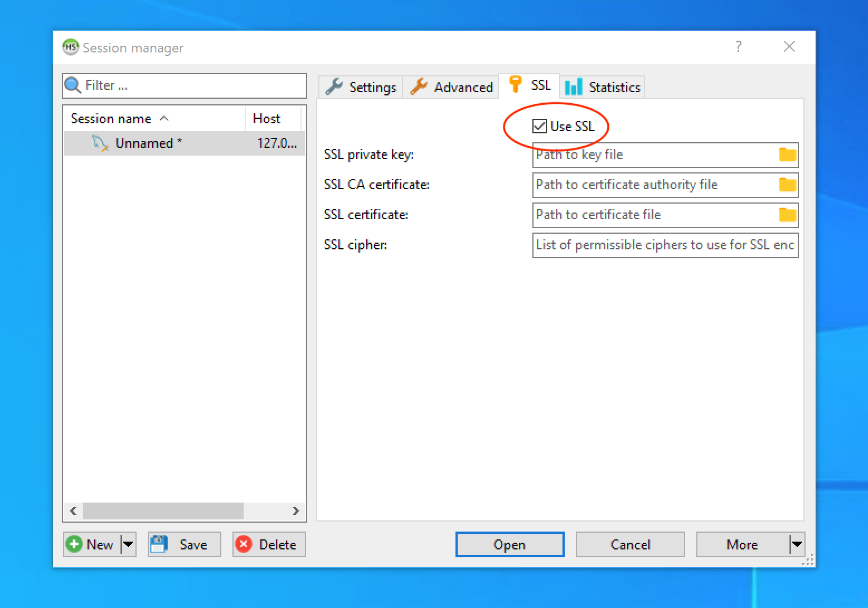The width and height of the screenshot is (868, 608).
Task: Open the New button dropdown arrow
Action: [128, 544]
